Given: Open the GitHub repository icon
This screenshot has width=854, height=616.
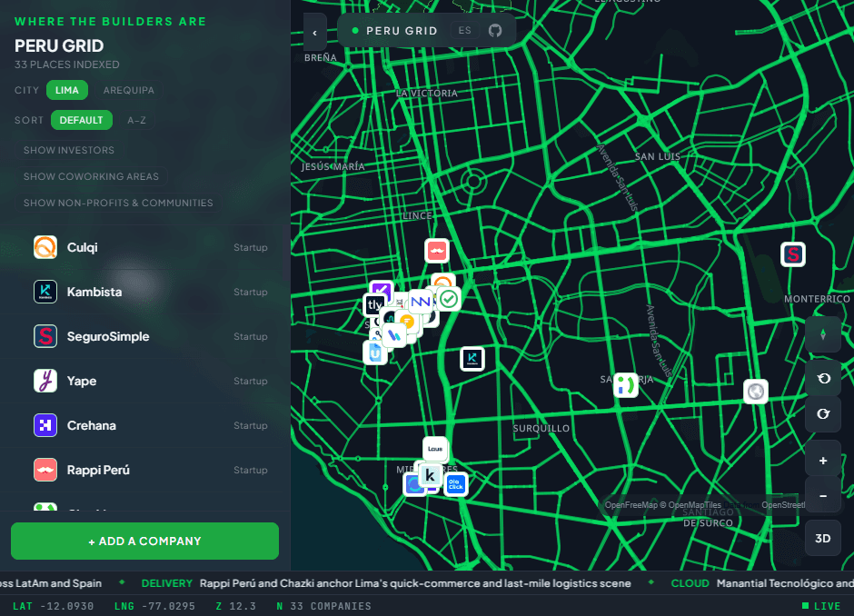Looking at the screenshot, I should (x=494, y=31).
